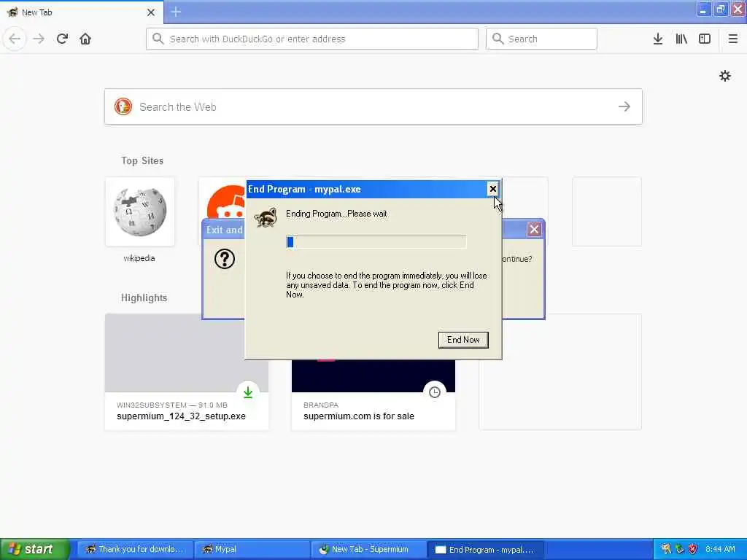Image resolution: width=747 pixels, height=560 pixels.
Task: Click the toolbar Search field
Action: click(x=541, y=39)
